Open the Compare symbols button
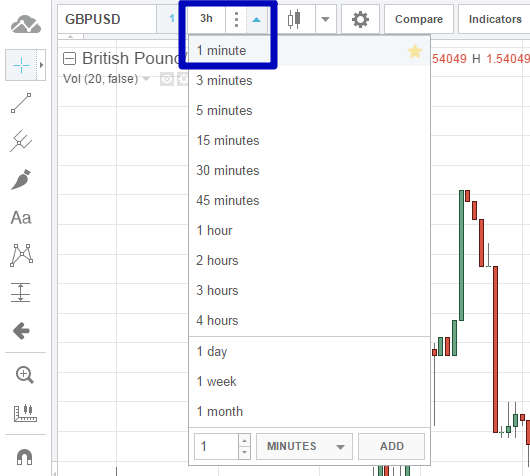Screen dimensions: 530x476 pyautogui.click(x=419, y=19)
